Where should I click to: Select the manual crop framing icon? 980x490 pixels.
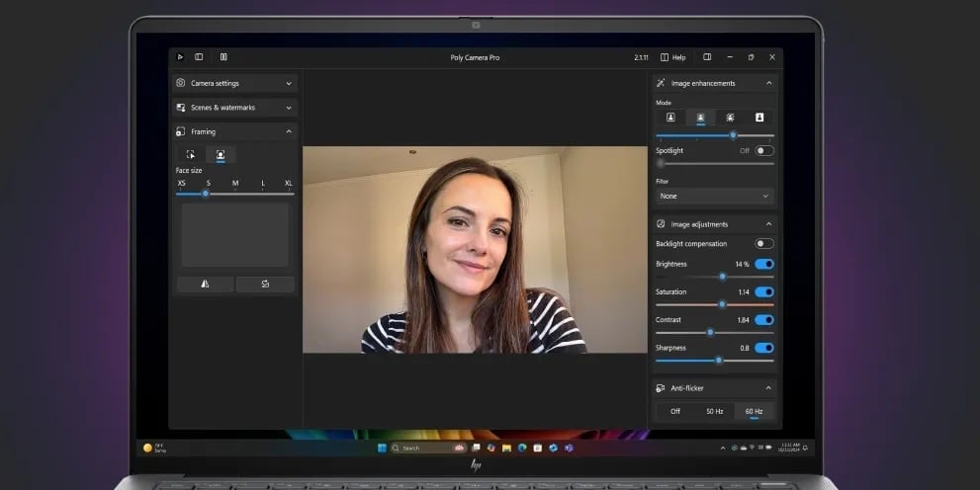coord(191,155)
